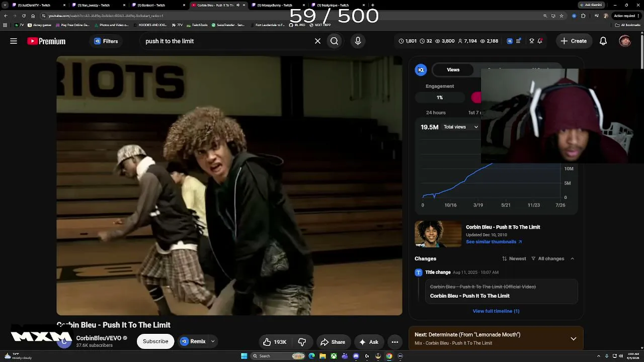Go back in browser history
644x362 pixels.
[x=6, y=16]
